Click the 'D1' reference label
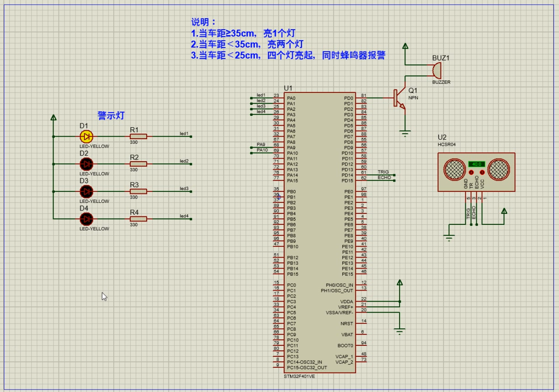 [84, 126]
